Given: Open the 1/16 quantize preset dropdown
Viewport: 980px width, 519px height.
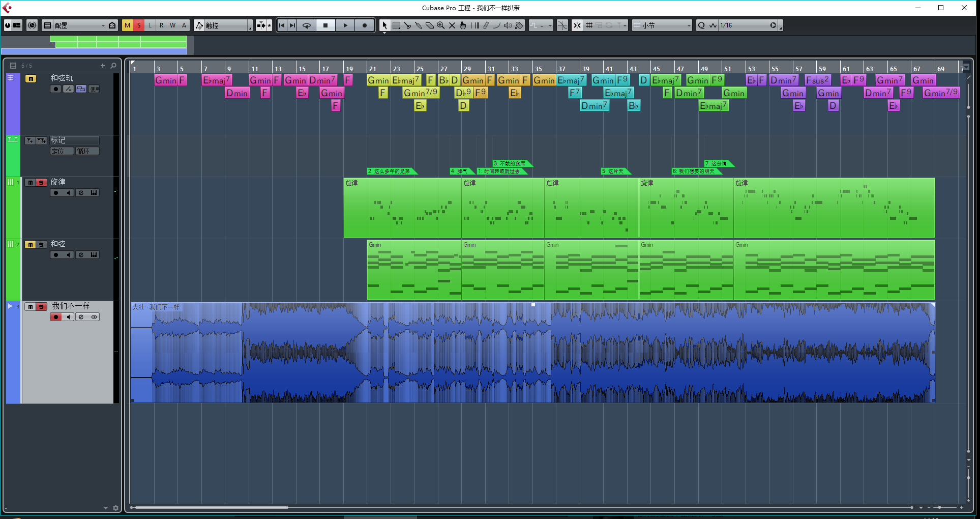Looking at the screenshot, I should 744,25.
